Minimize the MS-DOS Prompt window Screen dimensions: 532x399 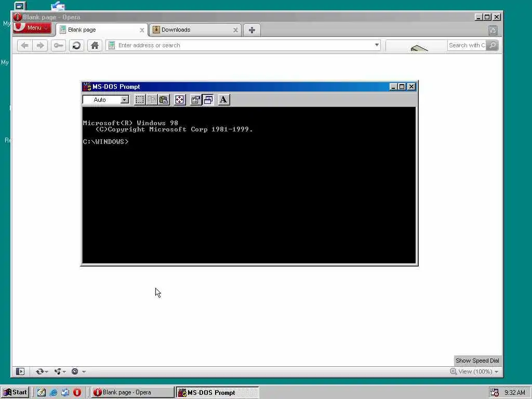tap(393, 87)
